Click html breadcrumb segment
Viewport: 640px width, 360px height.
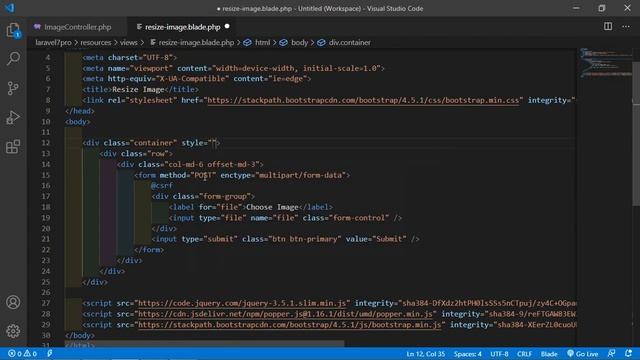pyautogui.click(x=262, y=42)
